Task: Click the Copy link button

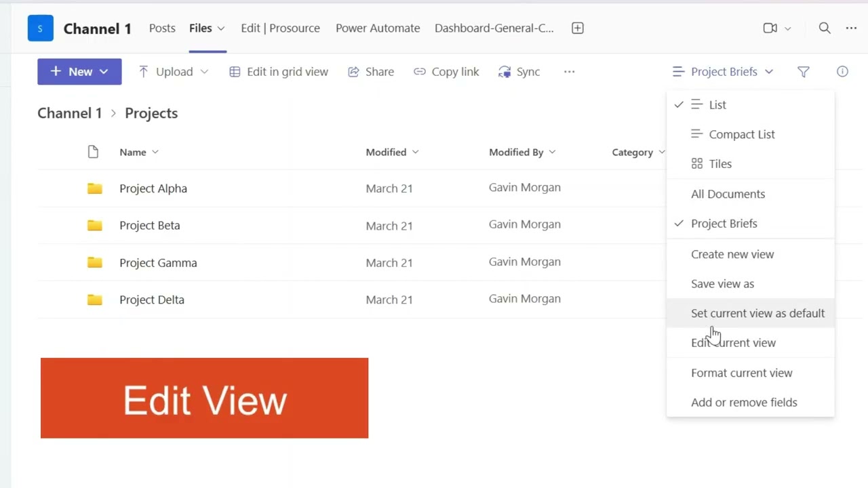Action: 446,72
